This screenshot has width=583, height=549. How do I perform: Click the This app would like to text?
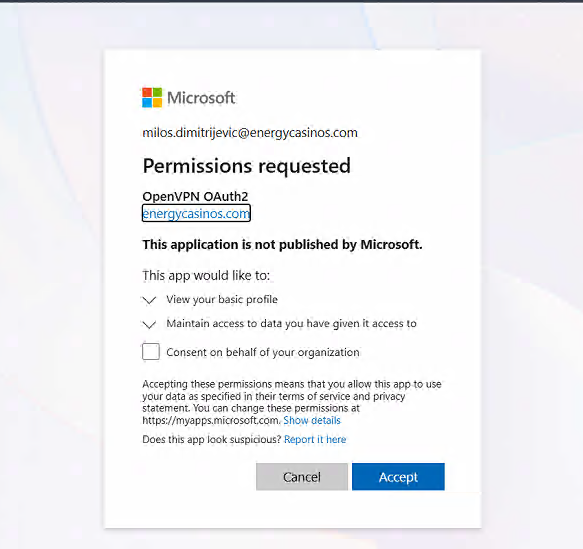coord(206,275)
